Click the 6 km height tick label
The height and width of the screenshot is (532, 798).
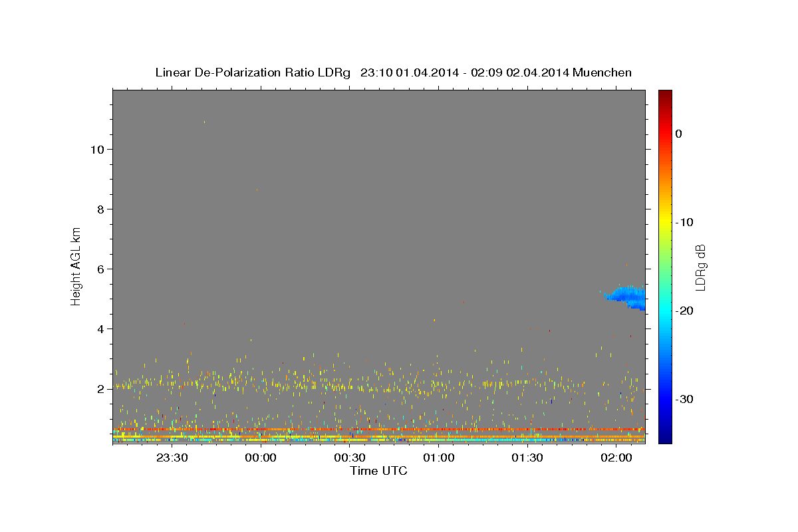coord(101,269)
